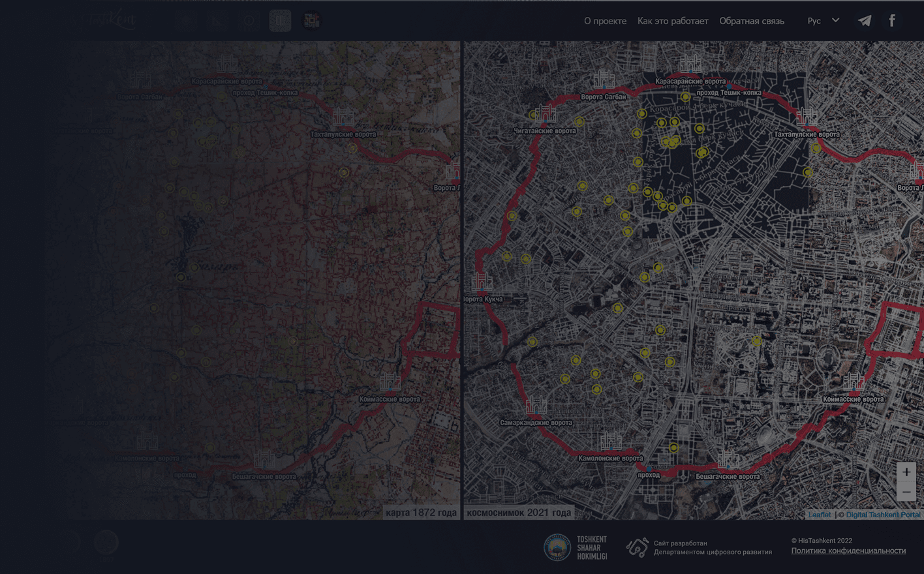This screenshot has width=924, height=574.
Task: Open the Обратная связь feedback link
Action: click(x=751, y=21)
